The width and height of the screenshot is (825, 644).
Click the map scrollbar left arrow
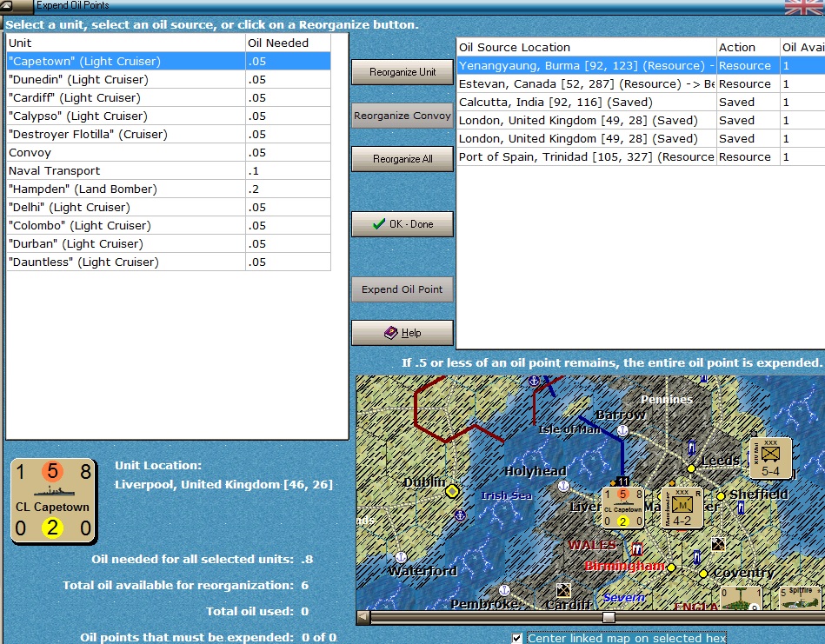(x=363, y=617)
